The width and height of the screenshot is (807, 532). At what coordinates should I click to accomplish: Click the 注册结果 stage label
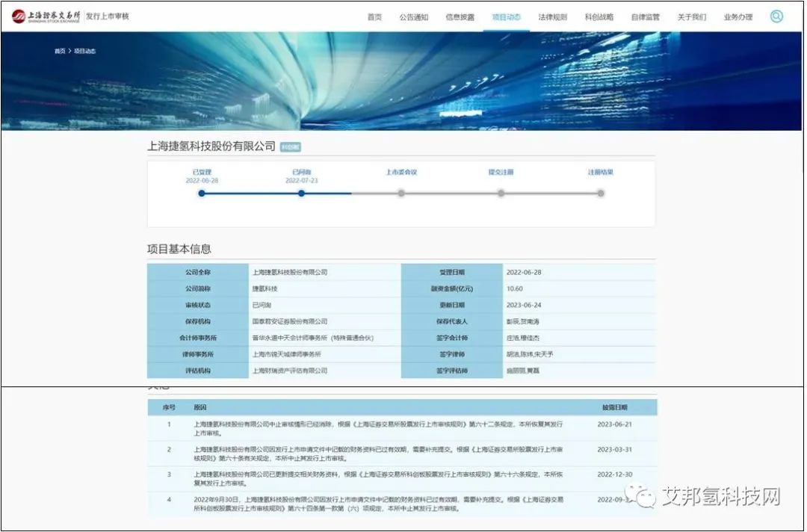[x=601, y=173]
